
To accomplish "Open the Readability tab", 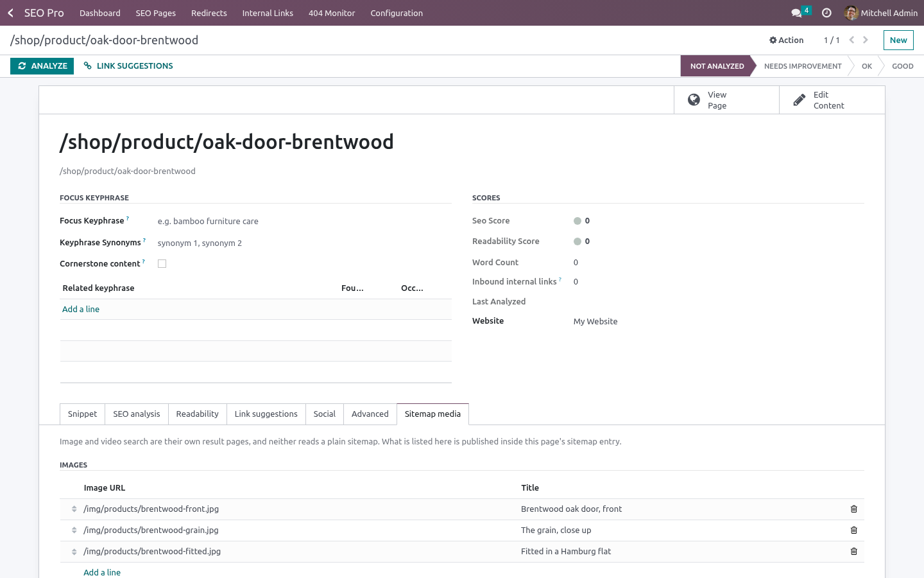I will (198, 414).
